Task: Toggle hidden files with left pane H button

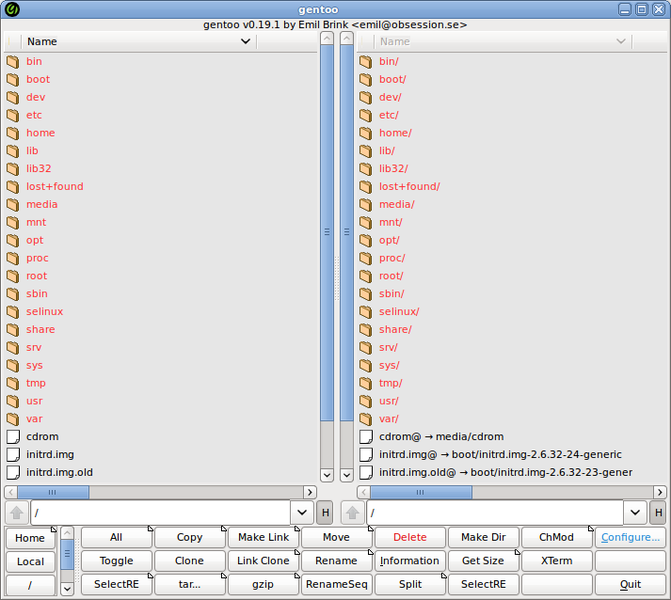Action: coord(325,512)
